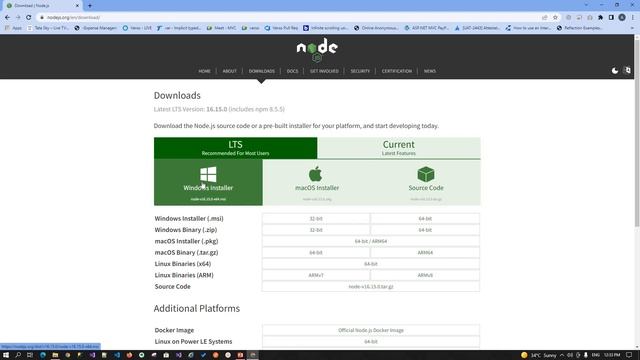Download macOS Binary (.tar.gz) 64-bit
The width and height of the screenshot is (640, 360).
316,253
